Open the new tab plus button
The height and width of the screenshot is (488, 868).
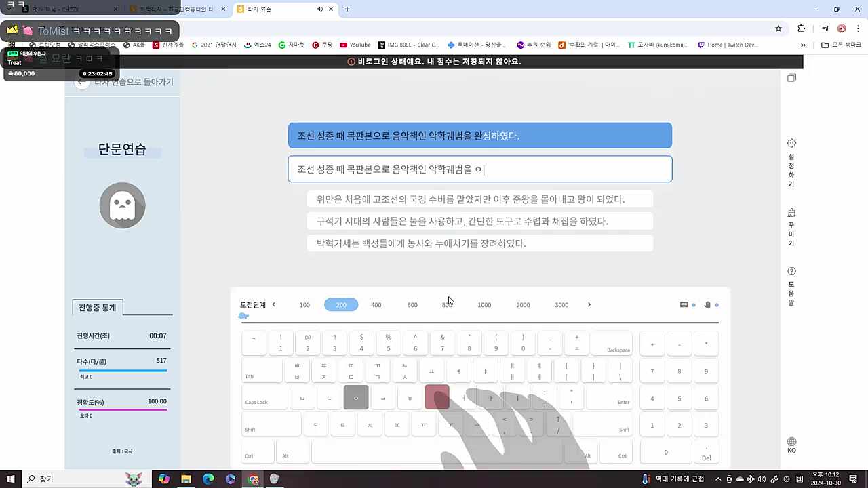pyautogui.click(x=347, y=9)
